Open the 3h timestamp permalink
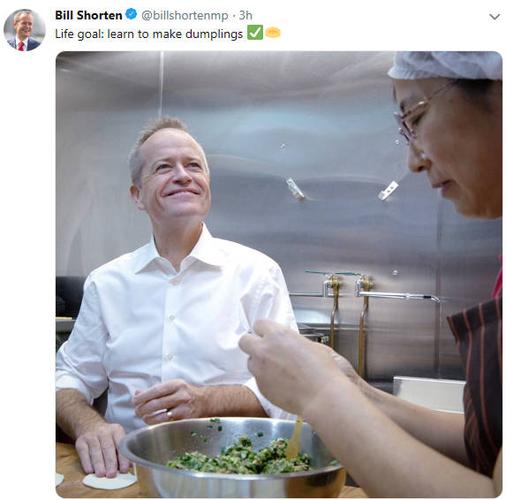The height and width of the screenshot is (500, 506). [x=245, y=15]
